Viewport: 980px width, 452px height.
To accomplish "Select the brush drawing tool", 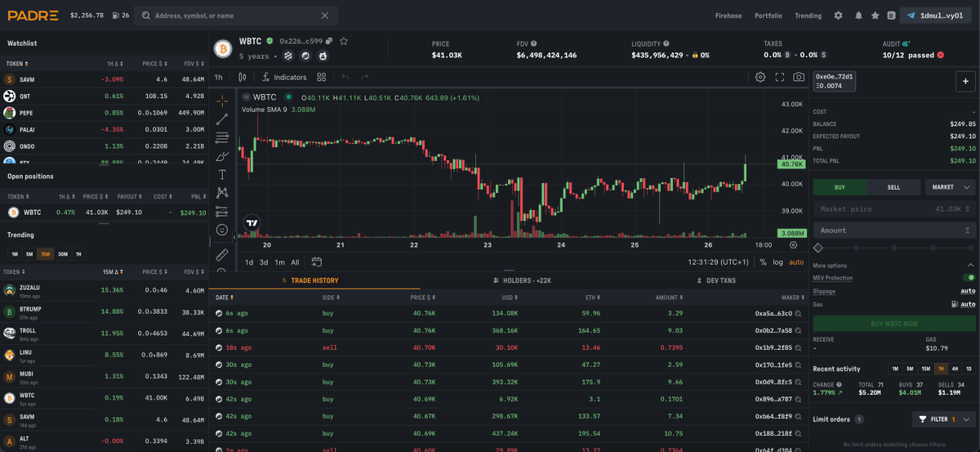I will click(x=222, y=156).
